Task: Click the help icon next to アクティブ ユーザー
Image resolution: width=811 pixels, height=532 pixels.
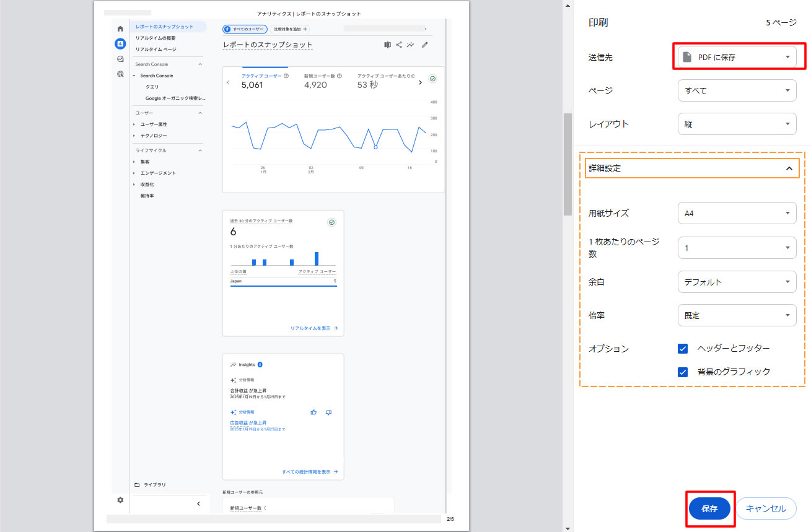Action: point(286,76)
